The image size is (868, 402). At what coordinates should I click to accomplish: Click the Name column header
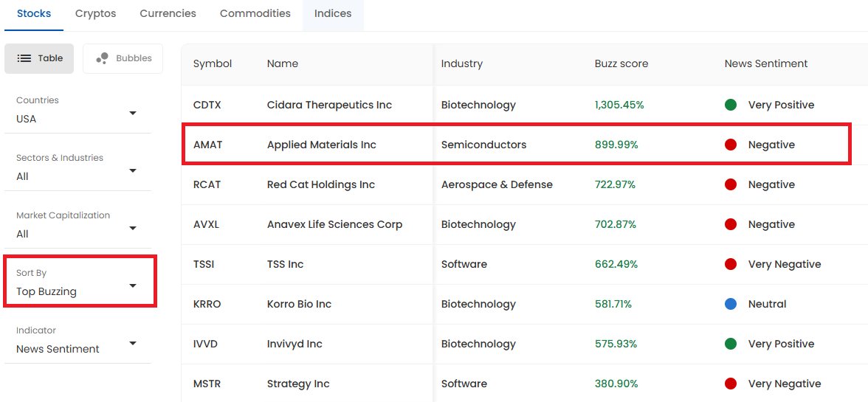(x=282, y=63)
